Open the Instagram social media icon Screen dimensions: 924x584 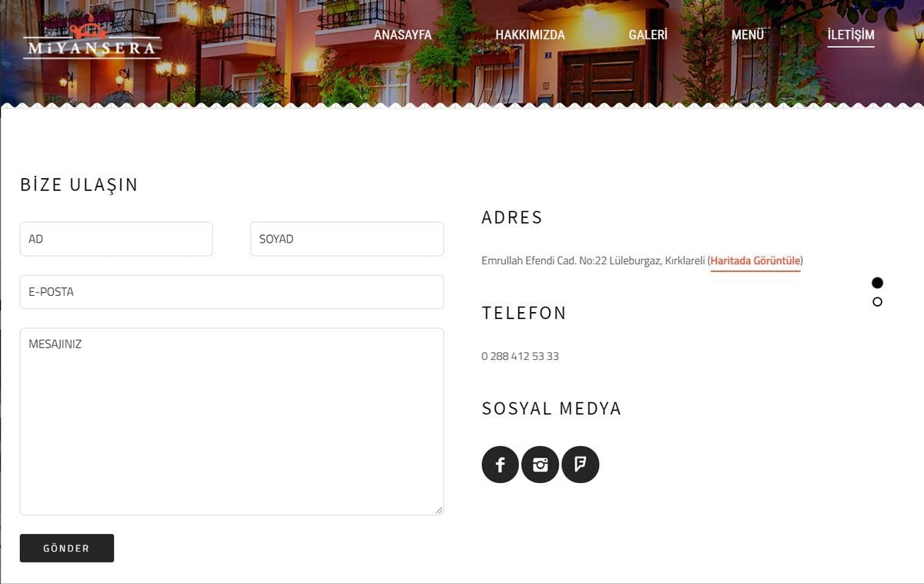[541, 465]
